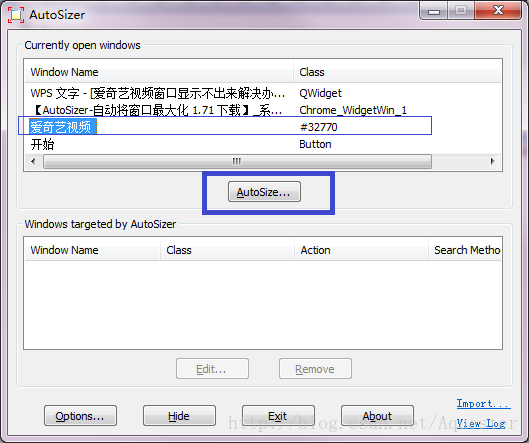The height and width of the screenshot is (443, 529).
Task: Click the #32770 class cell
Action: tap(318, 127)
